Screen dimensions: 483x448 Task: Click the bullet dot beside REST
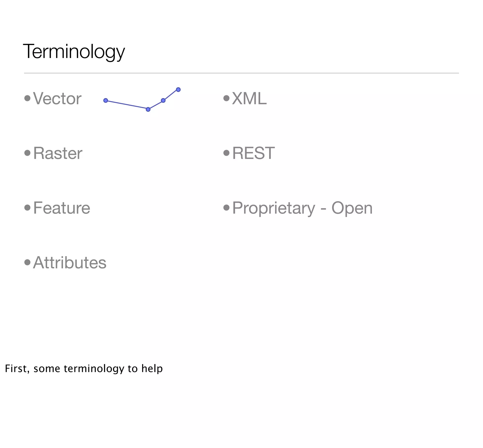point(226,153)
